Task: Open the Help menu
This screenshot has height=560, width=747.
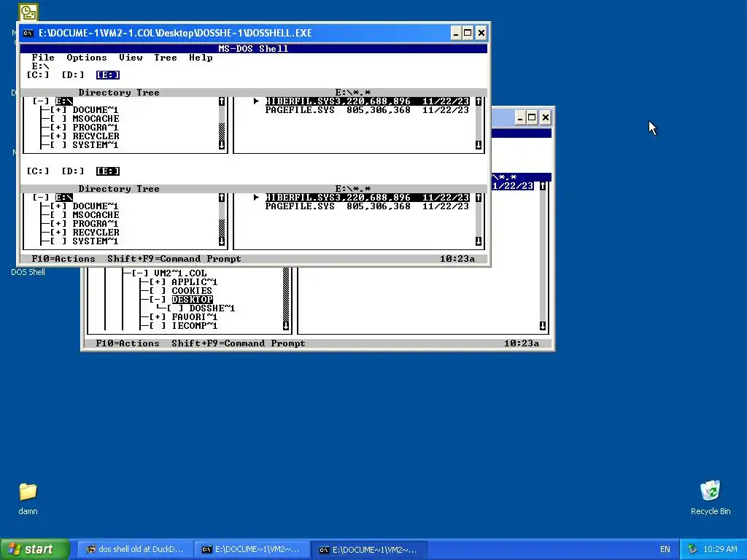Action: coord(201,58)
